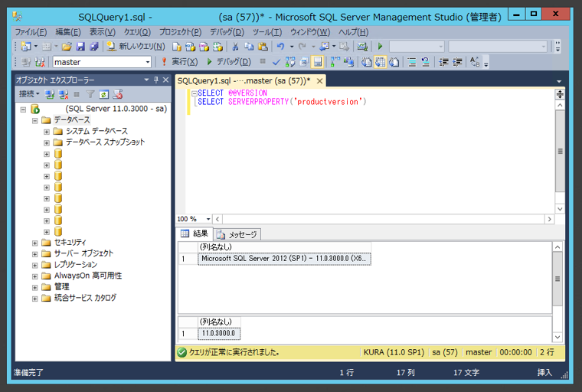The image size is (582, 392).
Task: Toggle Include Actual Execution Plan
Action: click(335, 62)
